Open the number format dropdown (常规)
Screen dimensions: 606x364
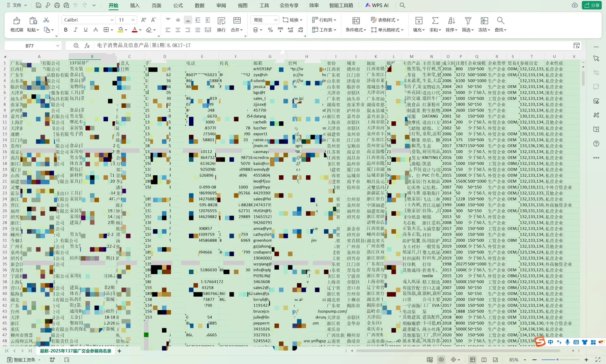tap(276, 20)
